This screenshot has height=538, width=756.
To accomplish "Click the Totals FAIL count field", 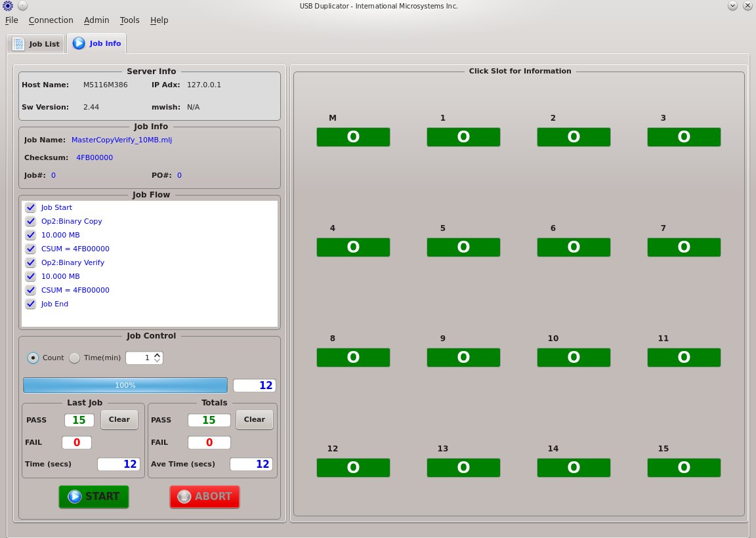I will click(209, 442).
